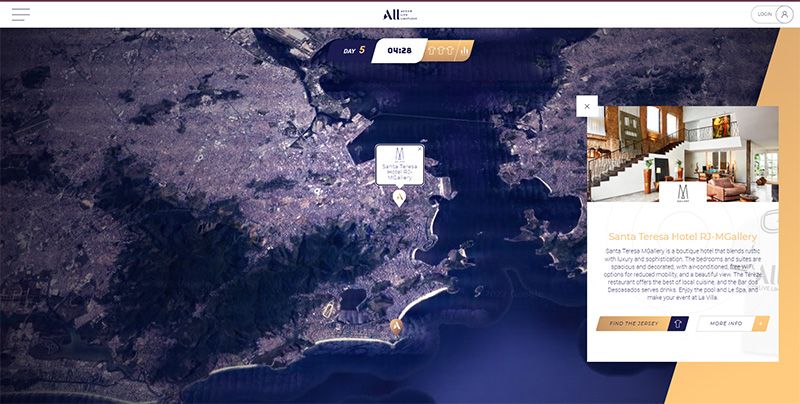Dismiss the map popup with its small X
Viewport: 800px width, 404px height.
419,149
